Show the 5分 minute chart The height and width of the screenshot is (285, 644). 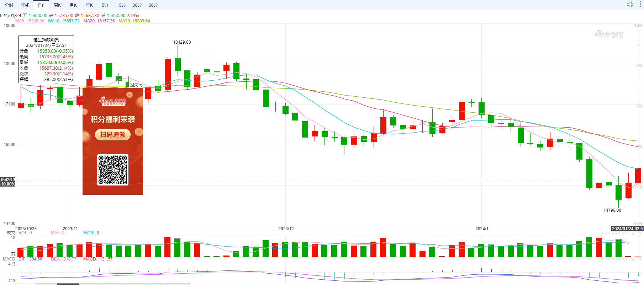105,5
